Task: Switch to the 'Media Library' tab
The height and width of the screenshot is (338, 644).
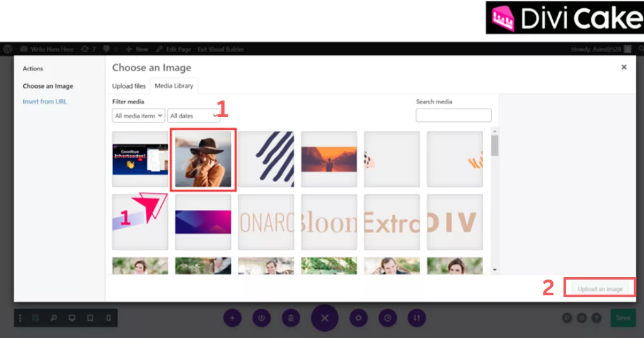Action: 174,85
